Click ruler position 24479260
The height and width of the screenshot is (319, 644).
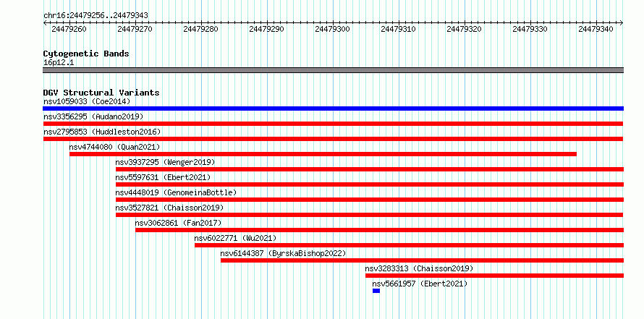[x=69, y=29]
